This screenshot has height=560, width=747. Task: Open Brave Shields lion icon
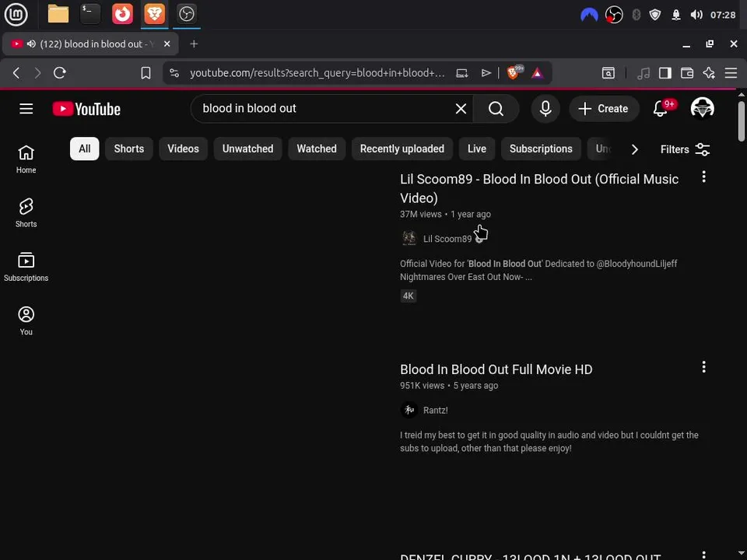pos(514,72)
